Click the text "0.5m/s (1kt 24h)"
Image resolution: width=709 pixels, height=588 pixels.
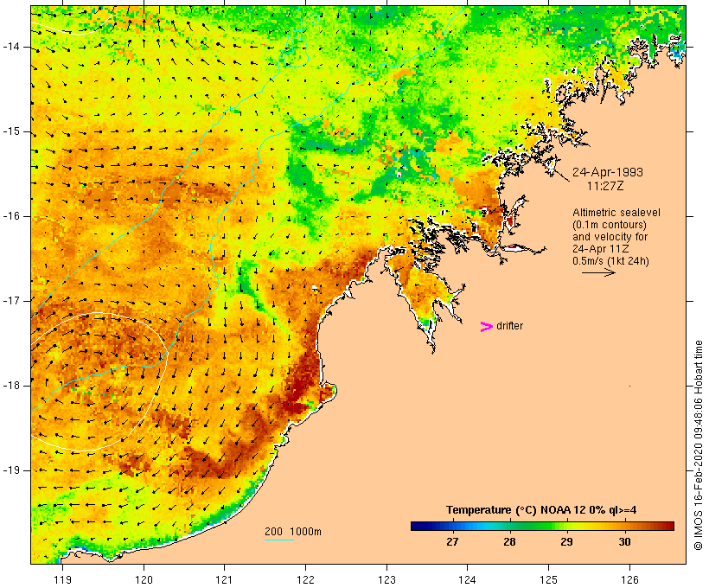610,261
